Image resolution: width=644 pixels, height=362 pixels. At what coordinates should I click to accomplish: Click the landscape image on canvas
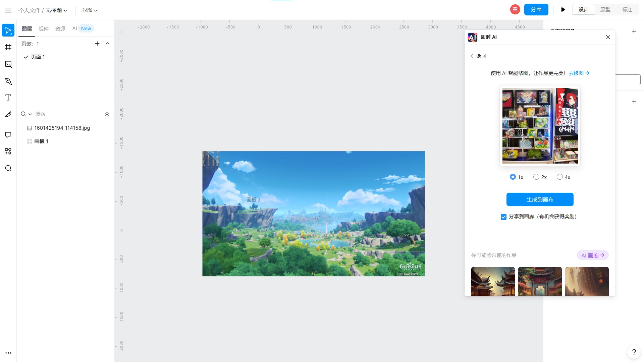[x=314, y=214]
